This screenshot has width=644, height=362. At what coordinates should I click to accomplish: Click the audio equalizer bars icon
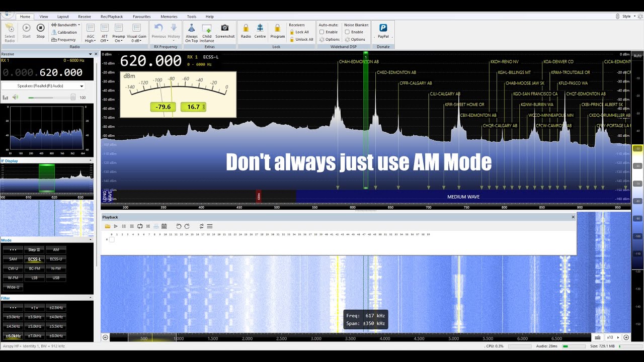(x=6, y=97)
